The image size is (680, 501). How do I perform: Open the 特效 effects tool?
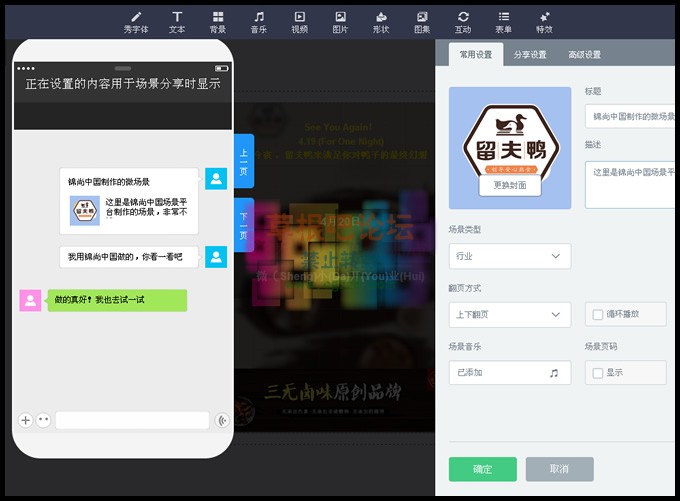(545, 23)
